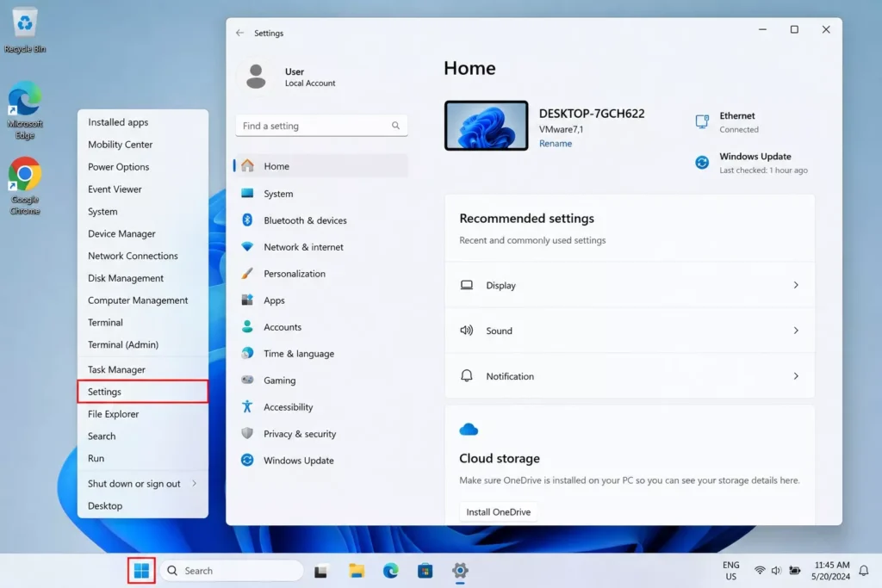Open the System settings category
882x588 pixels.
tap(321, 194)
